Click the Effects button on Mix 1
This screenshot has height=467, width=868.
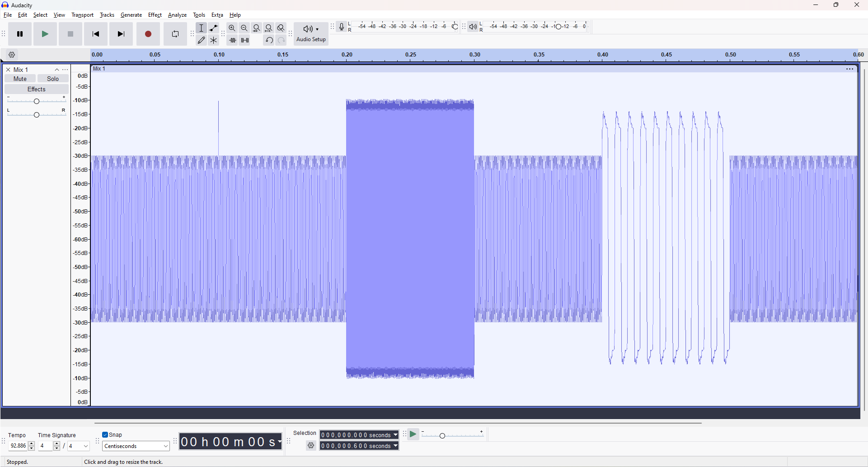click(36, 89)
